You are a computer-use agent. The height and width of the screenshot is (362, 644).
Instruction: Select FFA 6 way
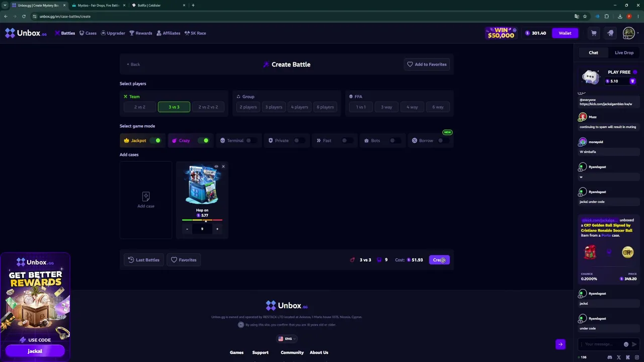438,107
